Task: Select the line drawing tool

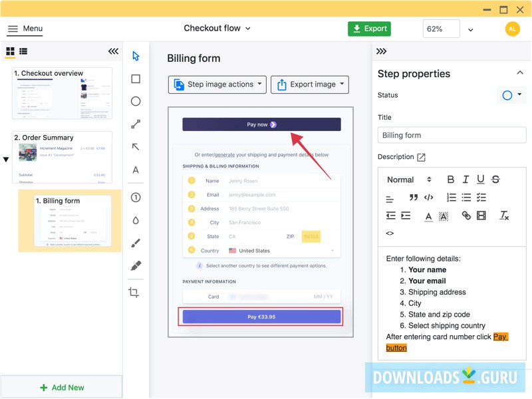Action: click(x=136, y=124)
